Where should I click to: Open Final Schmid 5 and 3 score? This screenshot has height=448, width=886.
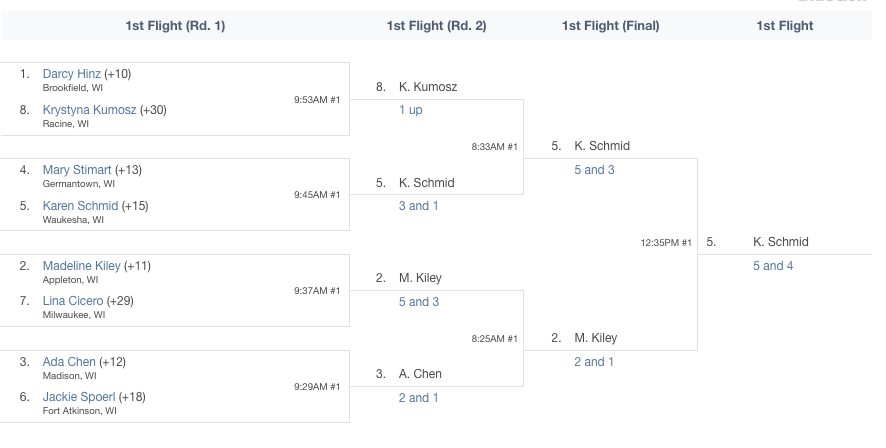(594, 170)
